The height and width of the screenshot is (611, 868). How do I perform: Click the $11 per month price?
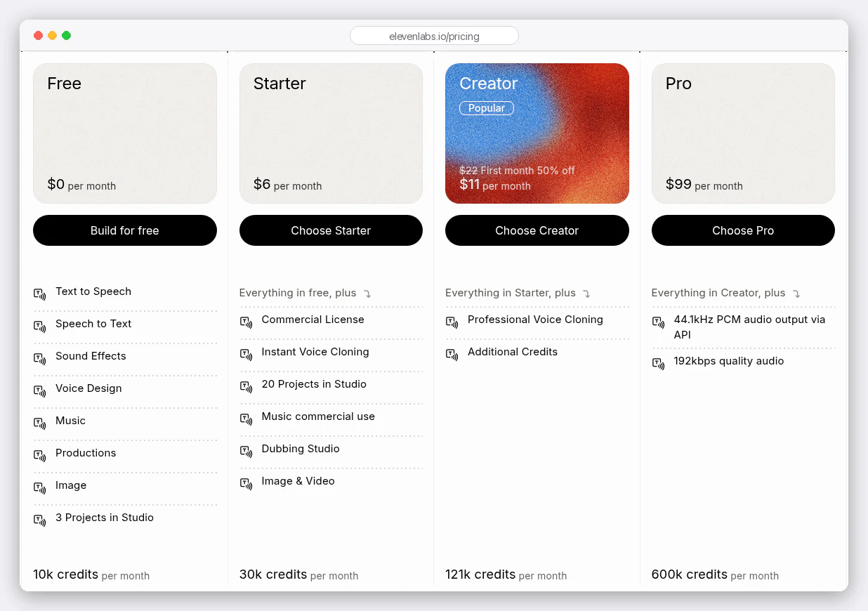point(495,185)
